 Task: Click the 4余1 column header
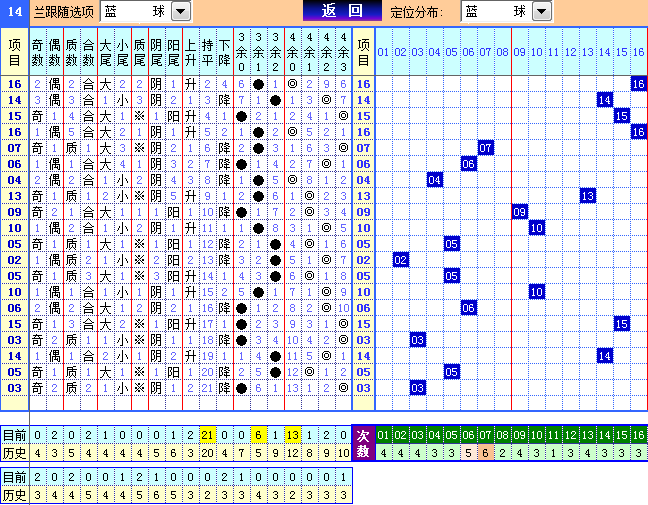coord(310,52)
